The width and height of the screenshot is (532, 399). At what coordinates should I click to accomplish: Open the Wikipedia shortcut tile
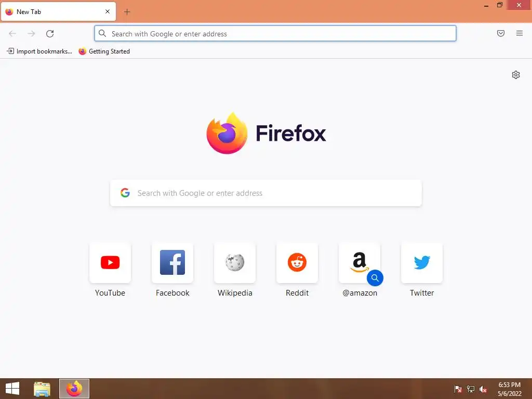click(235, 263)
